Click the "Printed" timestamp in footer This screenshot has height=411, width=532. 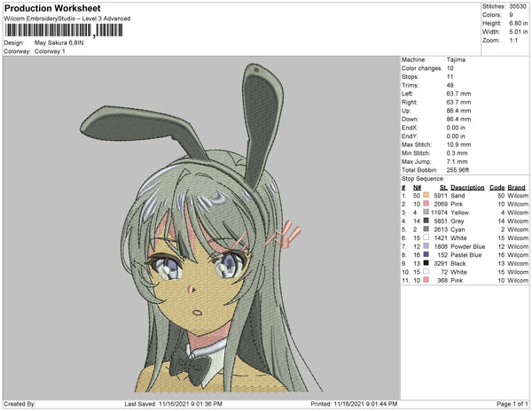tap(354, 404)
